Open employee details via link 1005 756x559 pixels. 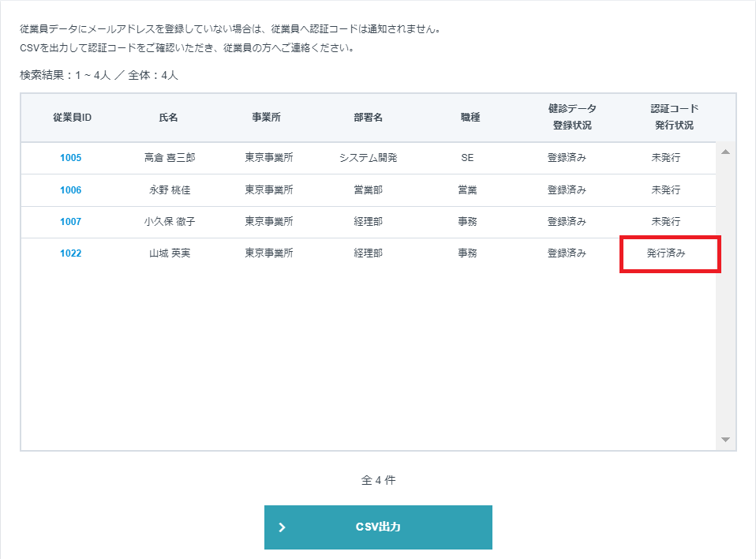tap(71, 157)
